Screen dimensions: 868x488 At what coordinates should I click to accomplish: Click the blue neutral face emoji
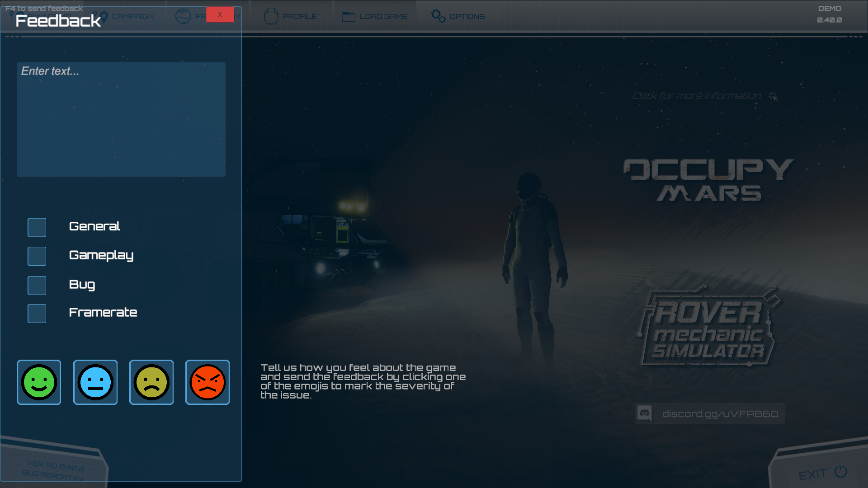coord(95,382)
